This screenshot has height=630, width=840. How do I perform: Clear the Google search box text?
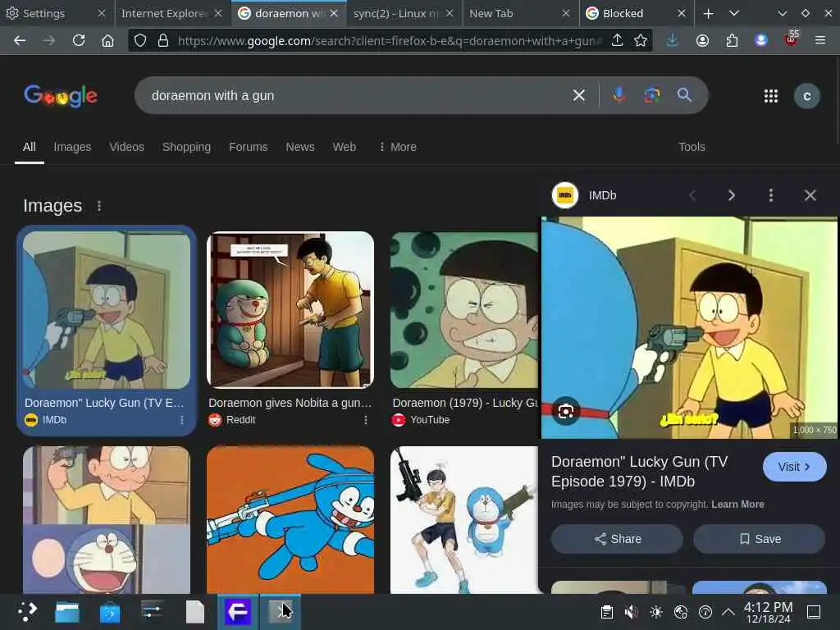578,95
